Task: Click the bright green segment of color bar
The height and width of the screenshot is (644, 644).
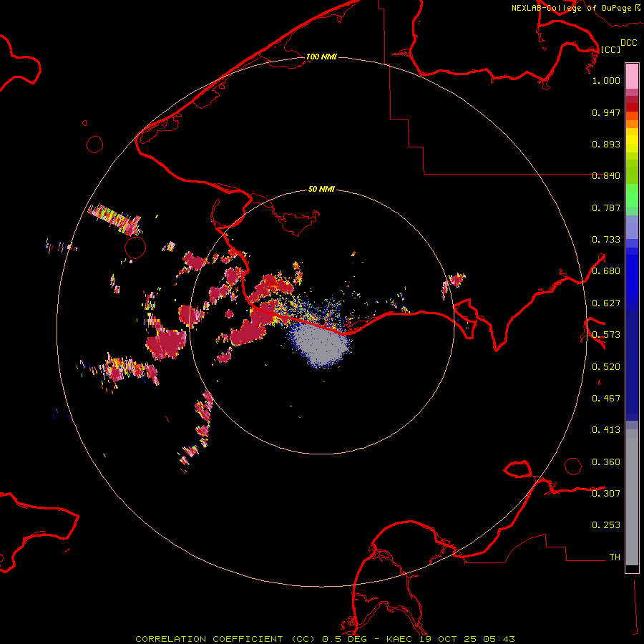Action: point(632,195)
